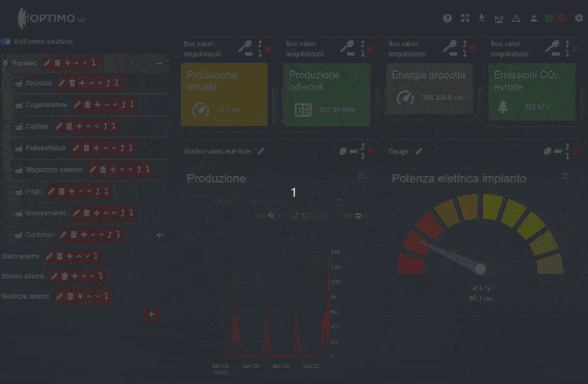The width and height of the screenshot is (588, 384).
Task: Click the green circular save icon
Action: point(549,18)
